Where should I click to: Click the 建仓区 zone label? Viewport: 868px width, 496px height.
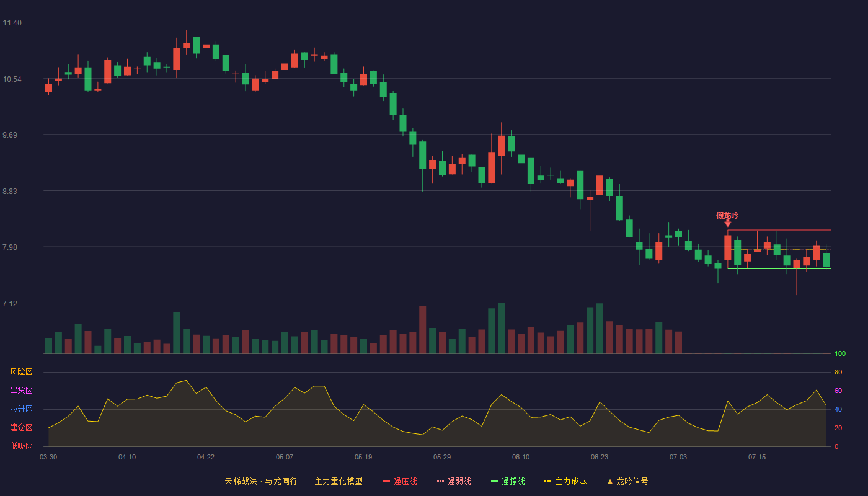pyautogui.click(x=22, y=428)
